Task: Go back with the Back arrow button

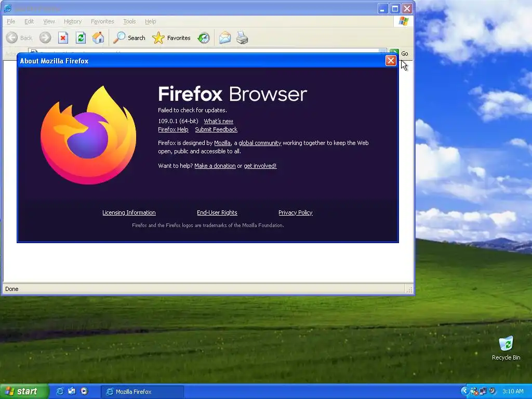Action: [x=19, y=37]
